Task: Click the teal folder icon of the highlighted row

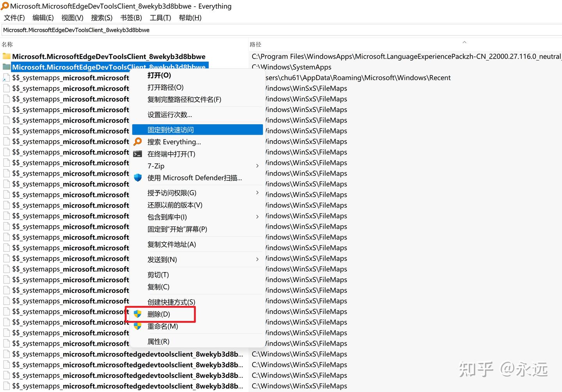Action: pos(6,67)
